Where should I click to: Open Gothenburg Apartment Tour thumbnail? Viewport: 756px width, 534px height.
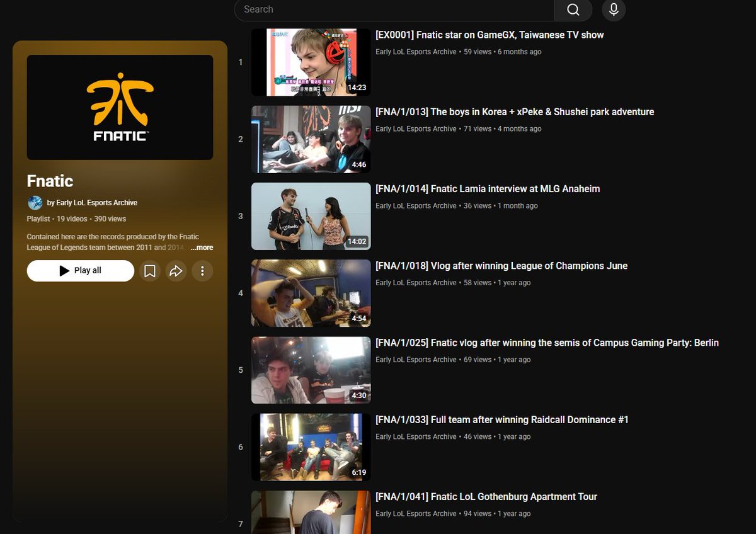[311, 512]
